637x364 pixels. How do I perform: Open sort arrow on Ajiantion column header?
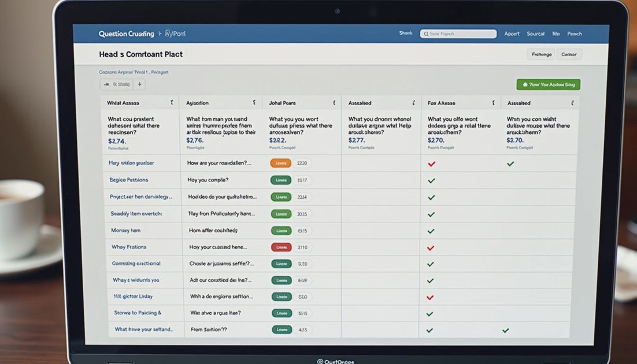pyautogui.click(x=254, y=103)
